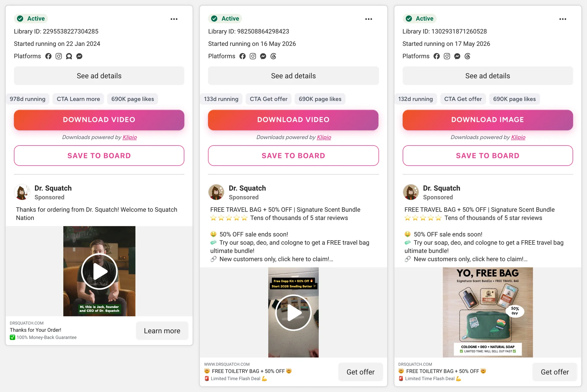Download image of the 132d running ad

488,120
